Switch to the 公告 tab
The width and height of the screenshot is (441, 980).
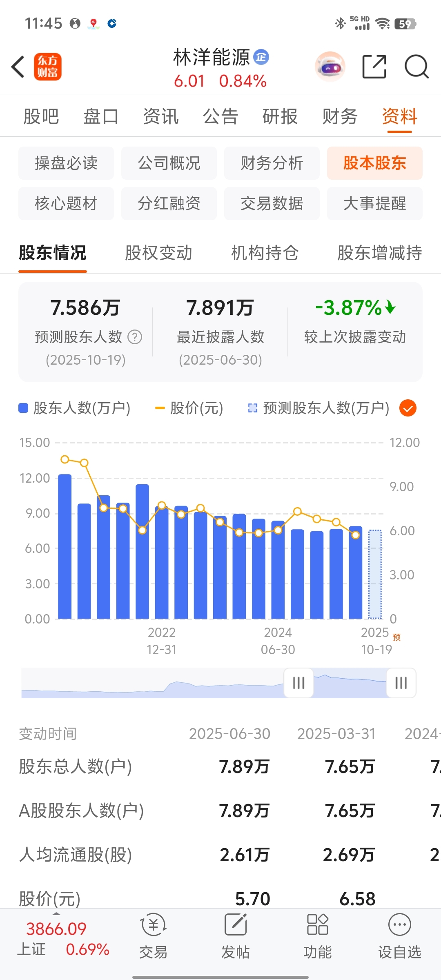pyautogui.click(x=220, y=116)
